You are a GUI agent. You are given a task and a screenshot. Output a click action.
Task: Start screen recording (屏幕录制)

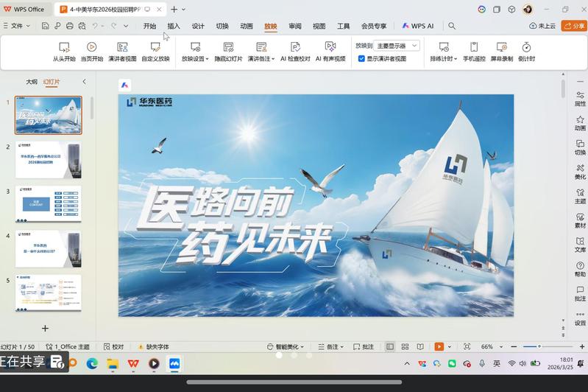click(502, 52)
